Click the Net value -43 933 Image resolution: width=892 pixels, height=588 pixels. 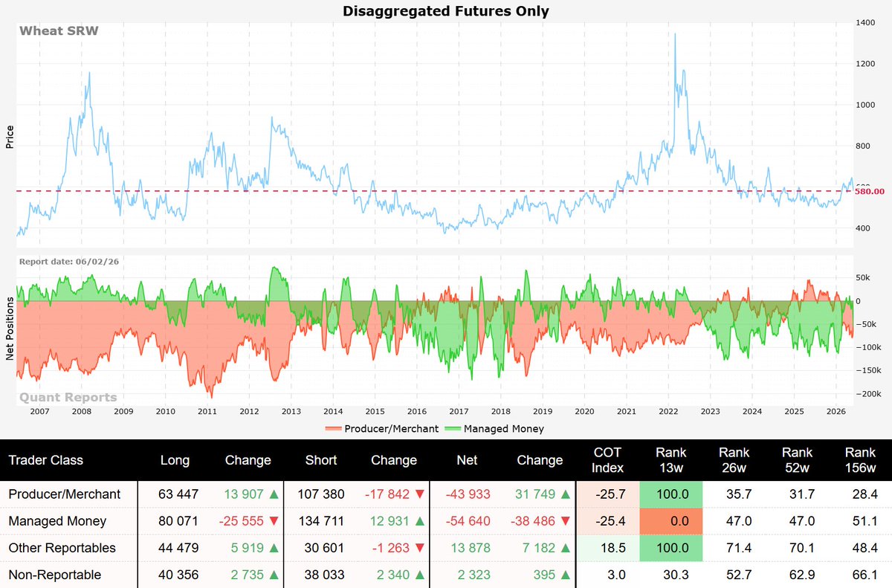pos(467,494)
